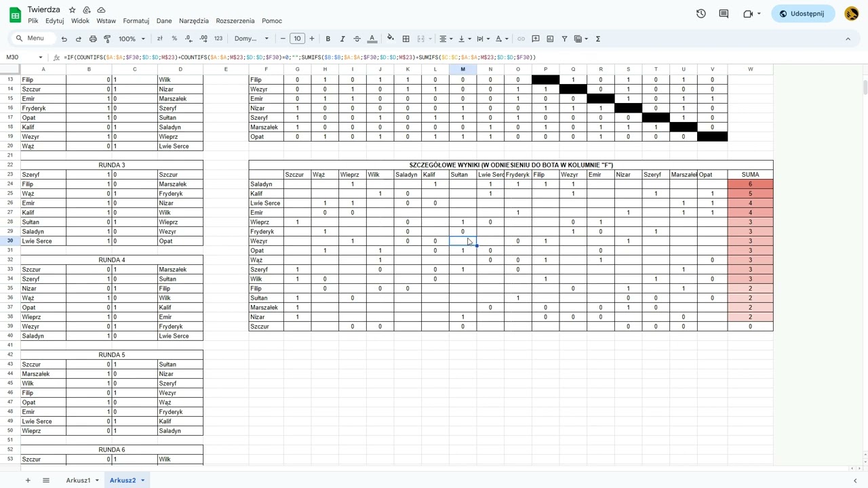The image size is (868, 488).
Task: Toggle strikethrough formatting
Action: click(x=357, y=39)
